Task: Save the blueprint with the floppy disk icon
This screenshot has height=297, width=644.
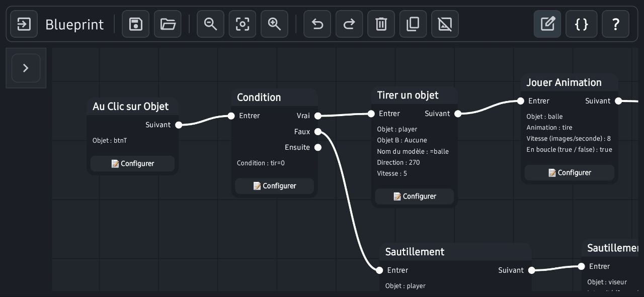Action: [x=136, y=24]
